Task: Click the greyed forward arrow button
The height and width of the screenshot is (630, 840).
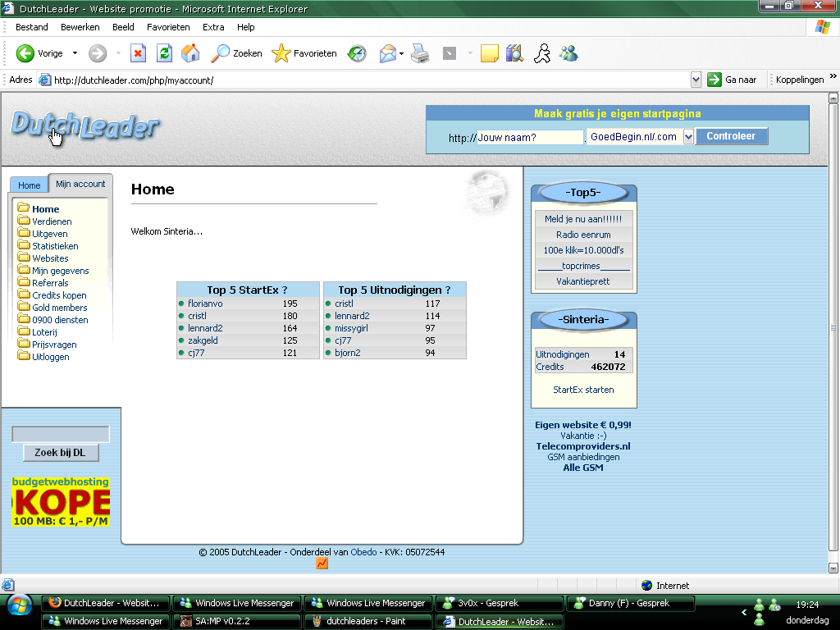Action: (98, 53)
